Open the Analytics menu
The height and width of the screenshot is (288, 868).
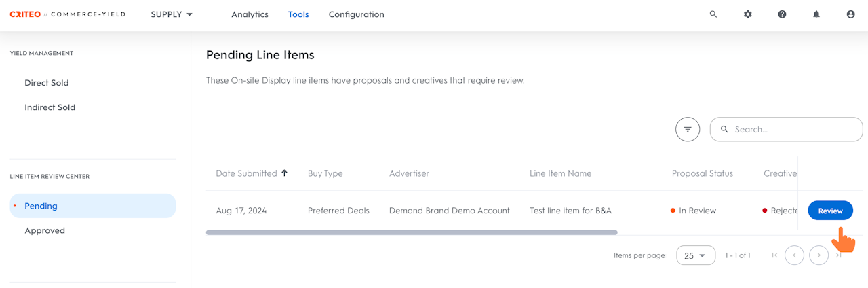click(250, 14)
